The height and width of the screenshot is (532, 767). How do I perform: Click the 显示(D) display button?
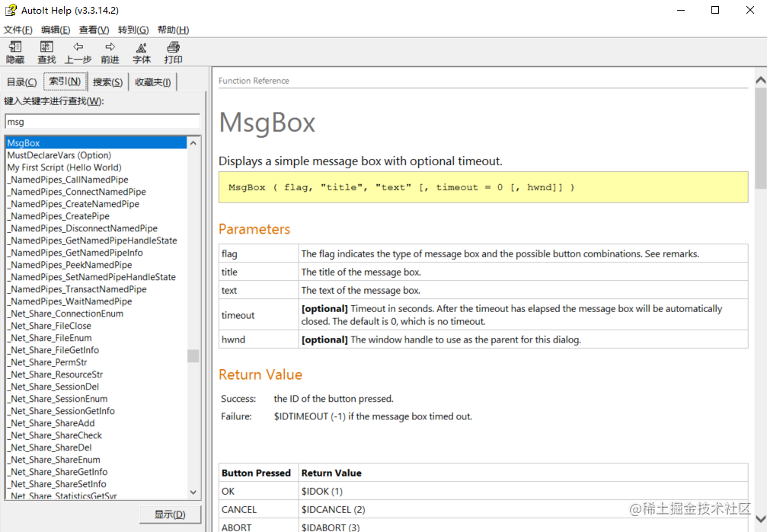point(170,514)
